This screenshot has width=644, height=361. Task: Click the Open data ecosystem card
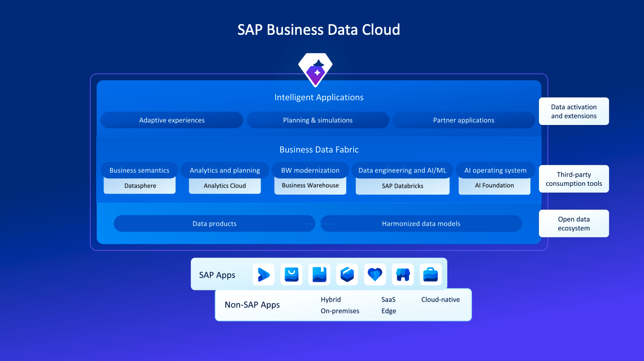click(574, 224)
